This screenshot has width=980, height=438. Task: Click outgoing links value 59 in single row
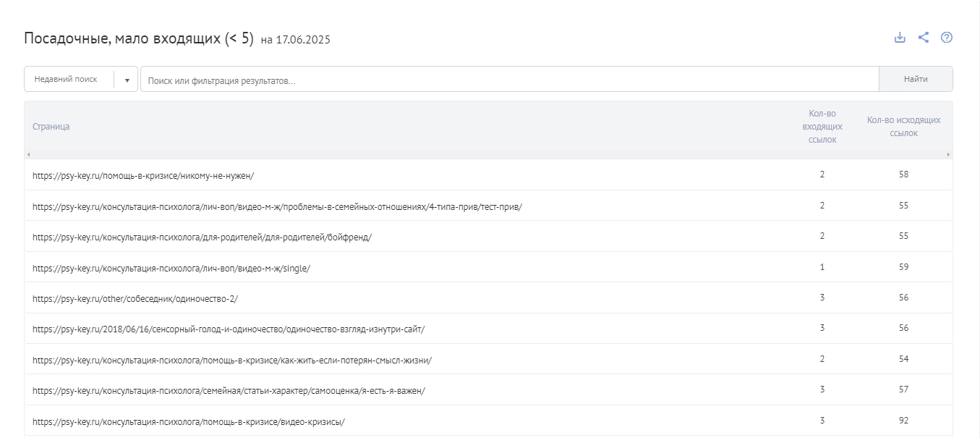coord(904,267)
